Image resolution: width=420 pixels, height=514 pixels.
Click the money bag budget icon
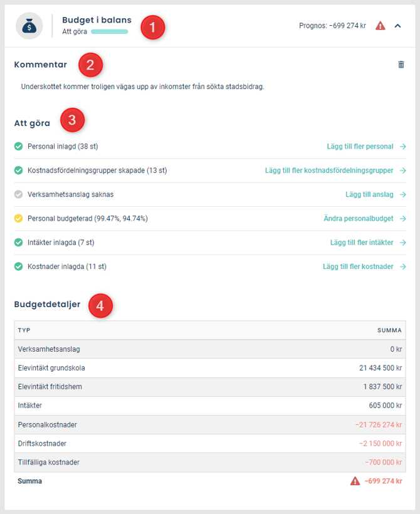pos(29,26)
